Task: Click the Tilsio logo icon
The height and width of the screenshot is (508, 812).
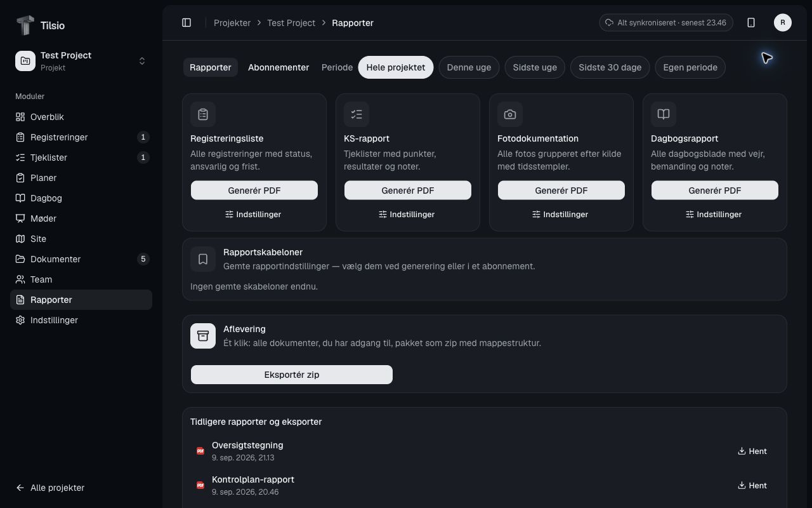Action: tap(25, 25)
